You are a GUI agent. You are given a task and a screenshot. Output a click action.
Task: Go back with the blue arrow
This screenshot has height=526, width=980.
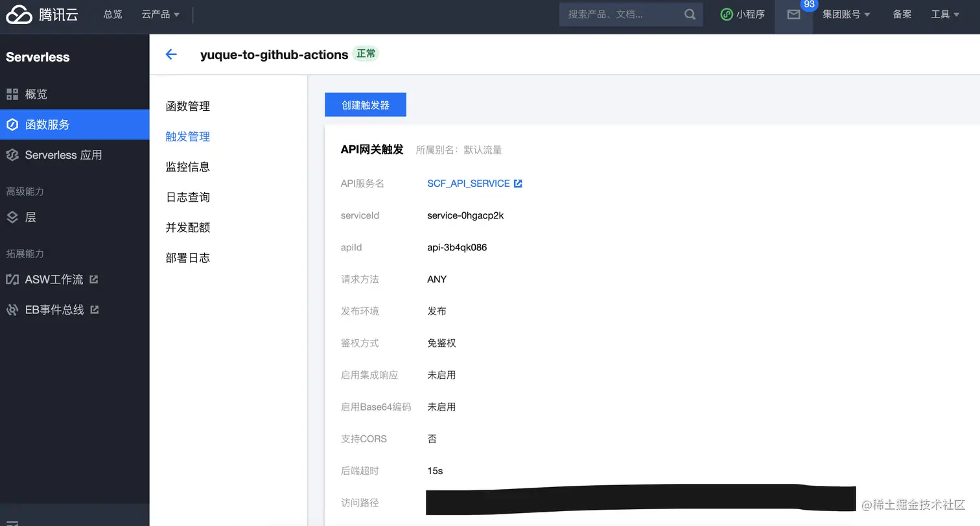171,54
